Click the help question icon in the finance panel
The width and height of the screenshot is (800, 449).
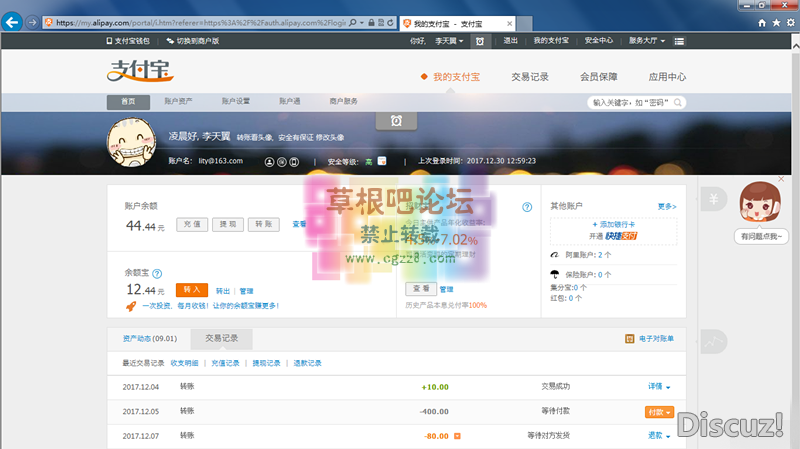(527, 207)
